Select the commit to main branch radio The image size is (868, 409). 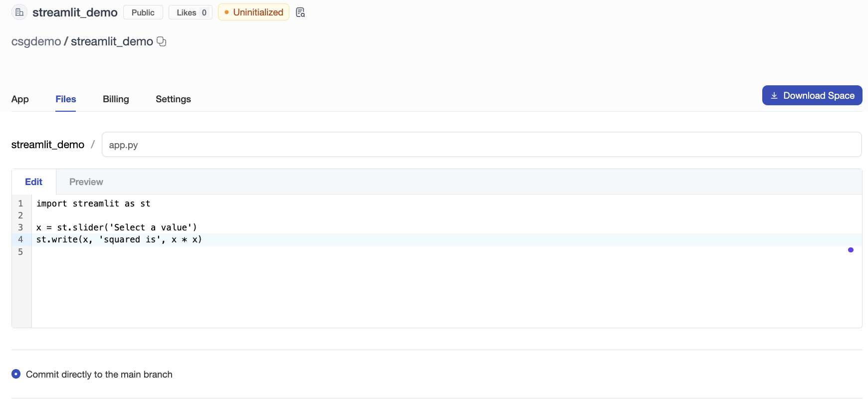pos(16,374)
